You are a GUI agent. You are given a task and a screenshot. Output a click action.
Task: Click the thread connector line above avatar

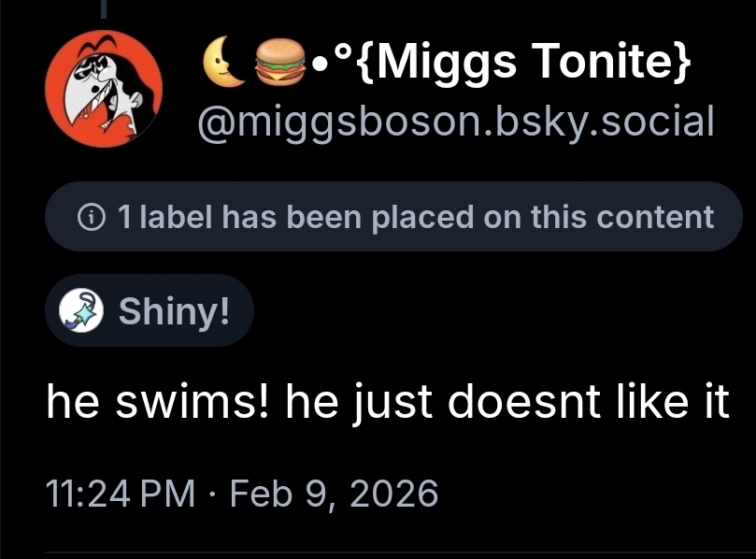coord(105,7)
